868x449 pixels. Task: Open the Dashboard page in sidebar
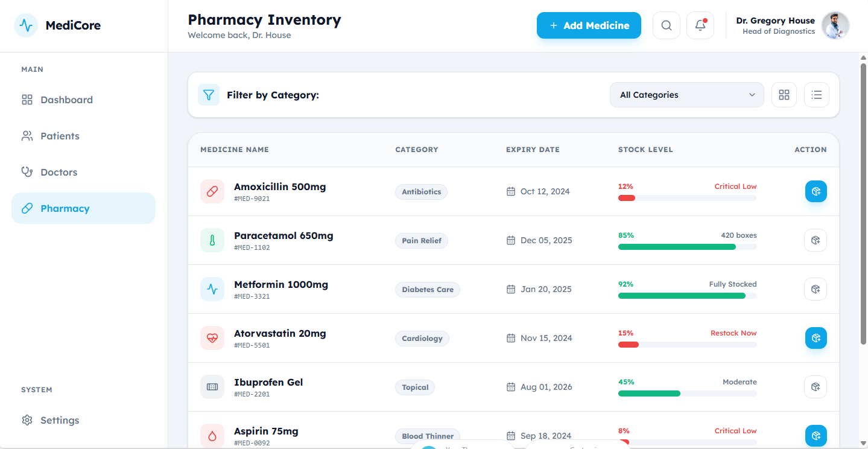66,100
